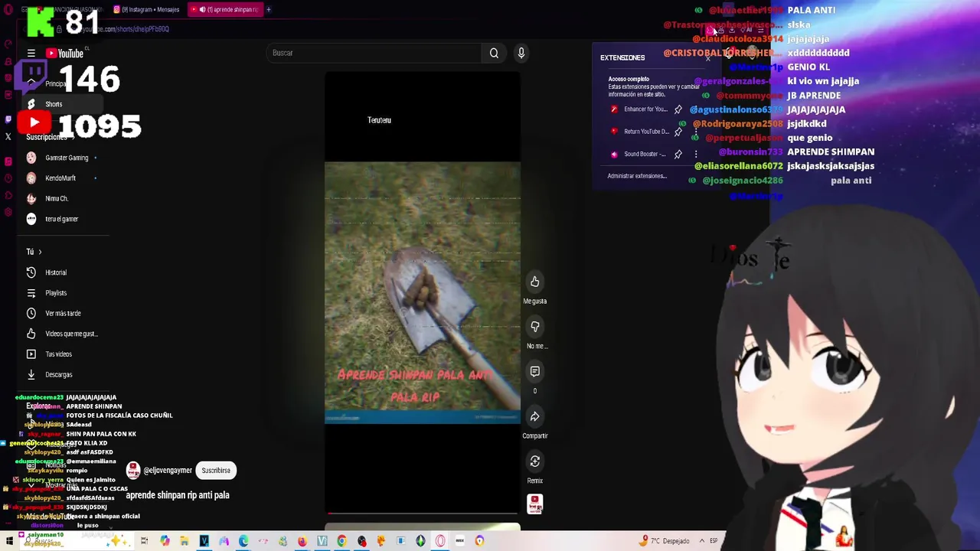Open File Explorer from the taskbar
The height and width of the screenshot is (551, 980).
[185, 541]
